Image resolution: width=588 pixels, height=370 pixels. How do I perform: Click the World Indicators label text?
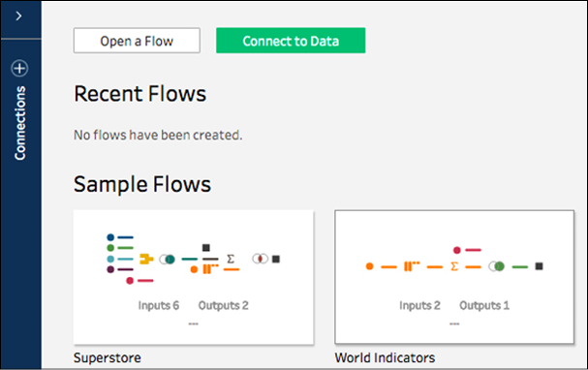(385, 357)
